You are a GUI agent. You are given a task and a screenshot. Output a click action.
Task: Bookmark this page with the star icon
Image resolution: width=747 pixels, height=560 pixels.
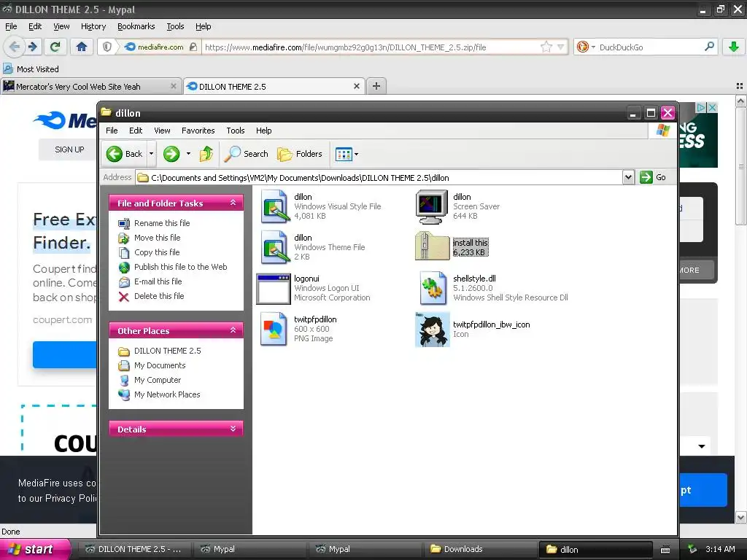point(546,47)
